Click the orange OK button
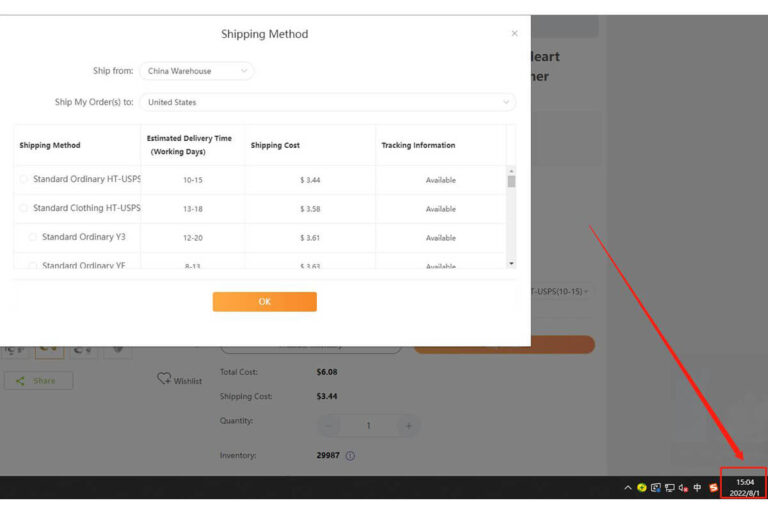 [264, 302]
